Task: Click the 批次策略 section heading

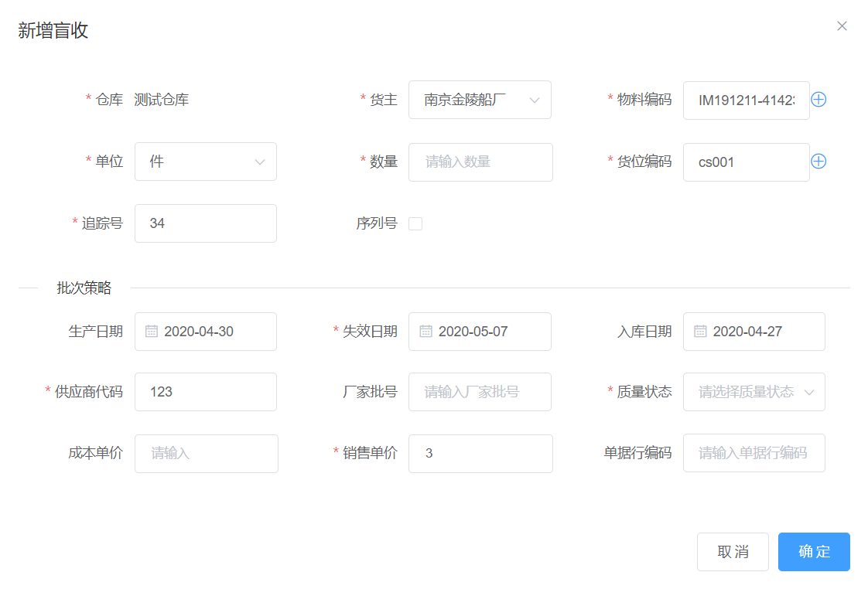Action: [84, 288]
